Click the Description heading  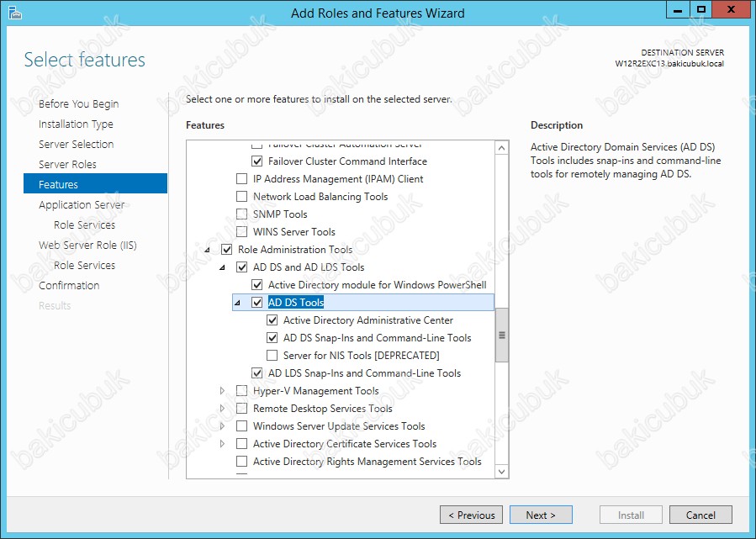(557, 125)
